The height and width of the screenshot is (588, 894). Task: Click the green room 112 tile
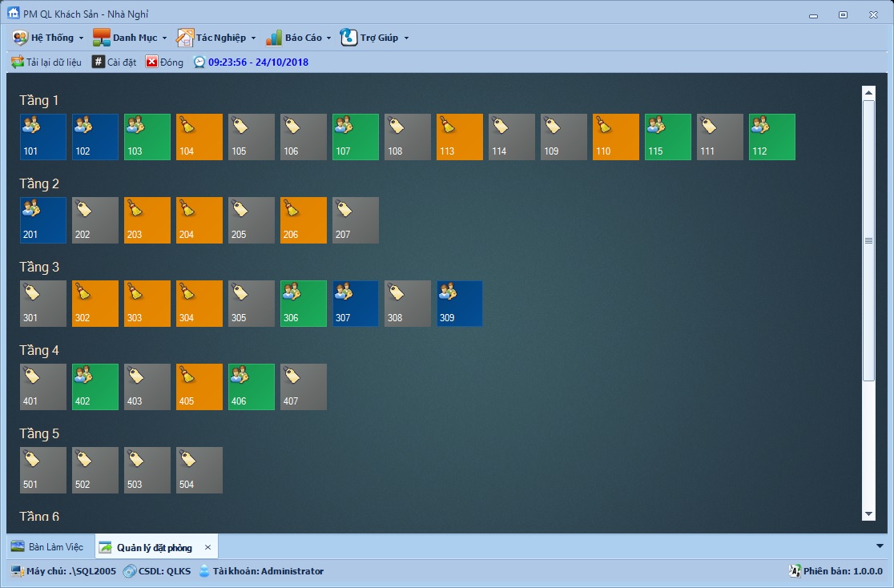772,137
